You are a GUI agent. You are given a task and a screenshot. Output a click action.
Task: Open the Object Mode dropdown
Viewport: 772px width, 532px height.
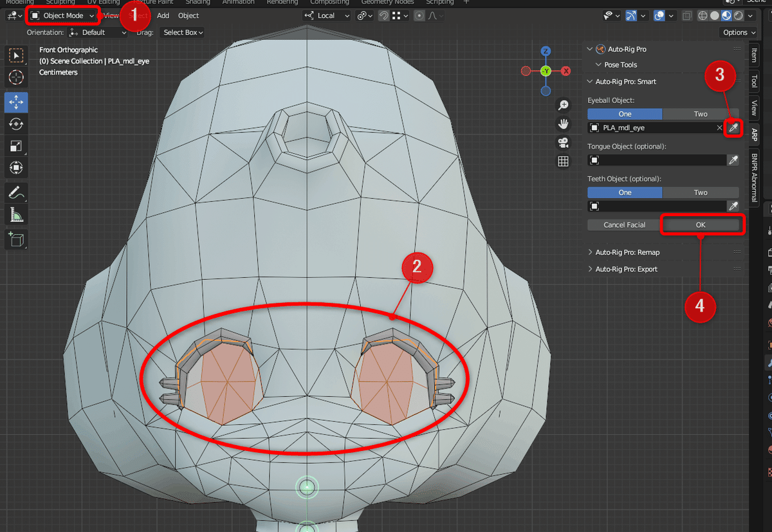[x=63, y=15]
